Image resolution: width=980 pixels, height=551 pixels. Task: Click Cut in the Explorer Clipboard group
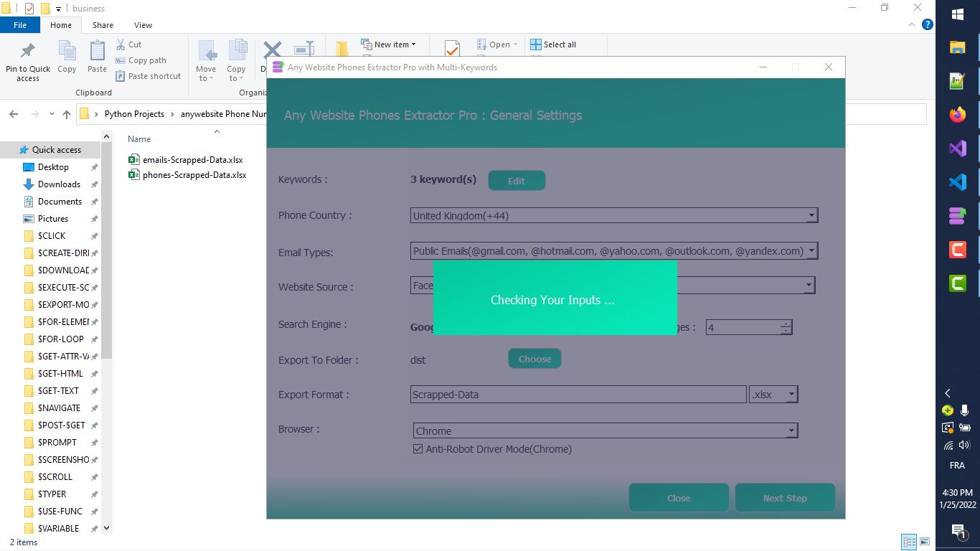[128, 44]
